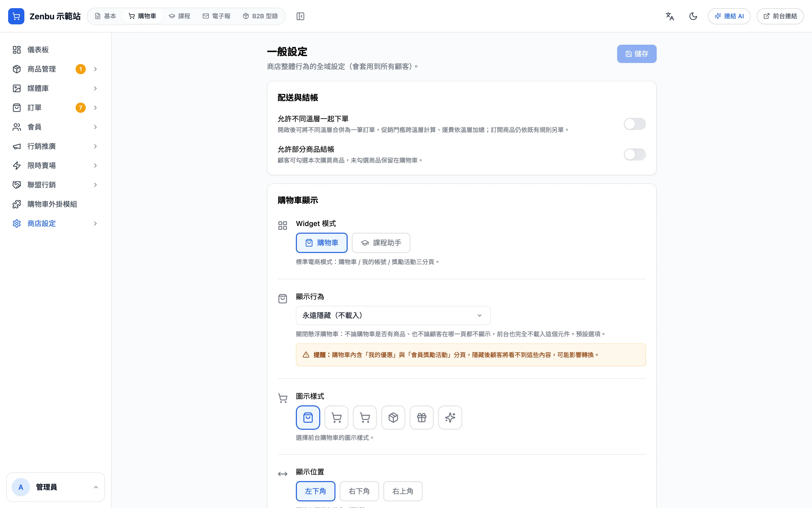Switch to the 課程 tab
The height and width of the screenshot is (508, 812).
click(179, 16)
